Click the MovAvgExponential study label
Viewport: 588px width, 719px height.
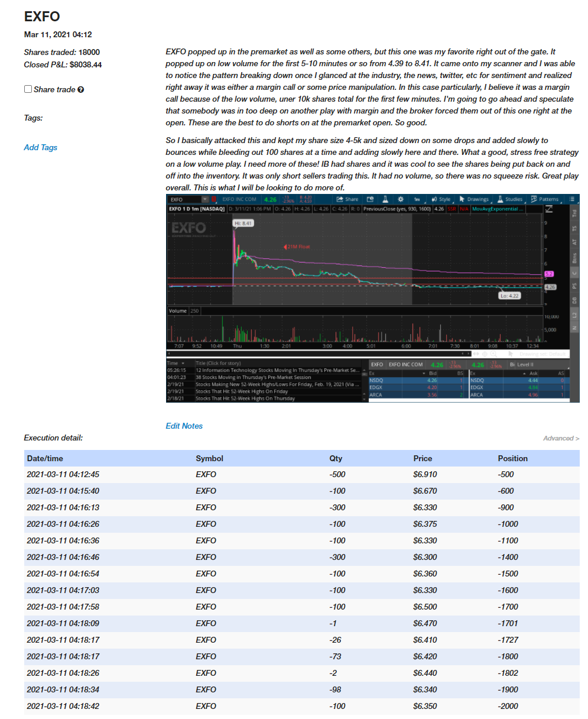click(497, 209)
